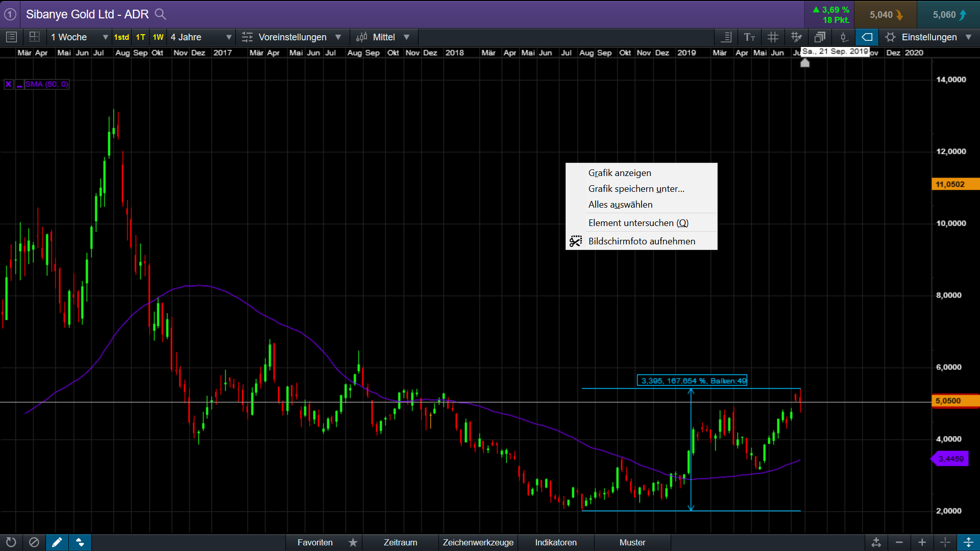Remove the SMA indicator with the X
Image resolution: width=980 pixels, height=551 pixels.
pyautogui.click(x=9, y=84)
